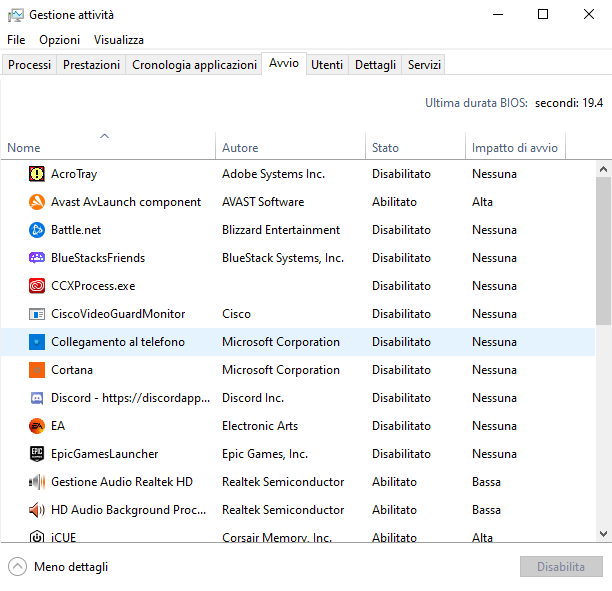
Task: Click the Epic Games, Inc. author cell
Action: (265, 454)
